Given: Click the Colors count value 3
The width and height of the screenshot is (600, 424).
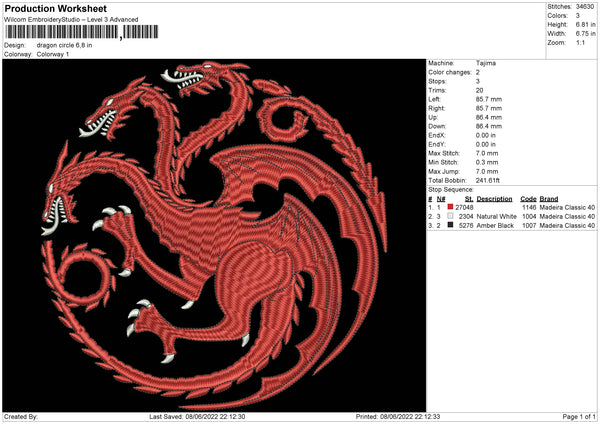Looking at the screenshot, I should (x=577, y=16).
